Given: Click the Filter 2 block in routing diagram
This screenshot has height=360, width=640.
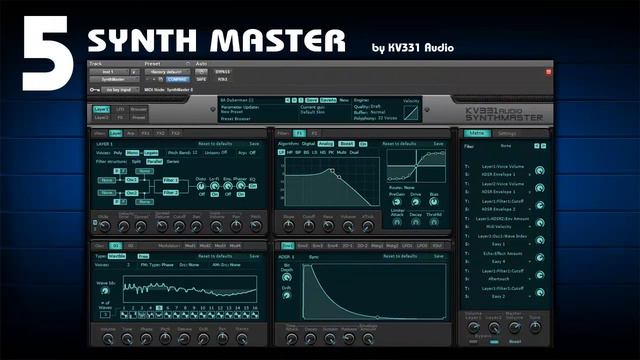Looking at the screenshot, I should tap(171, 193).
